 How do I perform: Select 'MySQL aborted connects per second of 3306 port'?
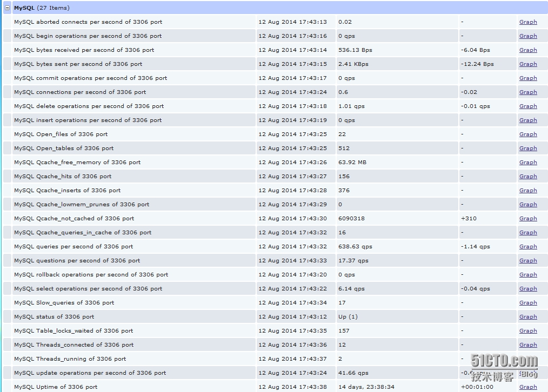[88, 22]
